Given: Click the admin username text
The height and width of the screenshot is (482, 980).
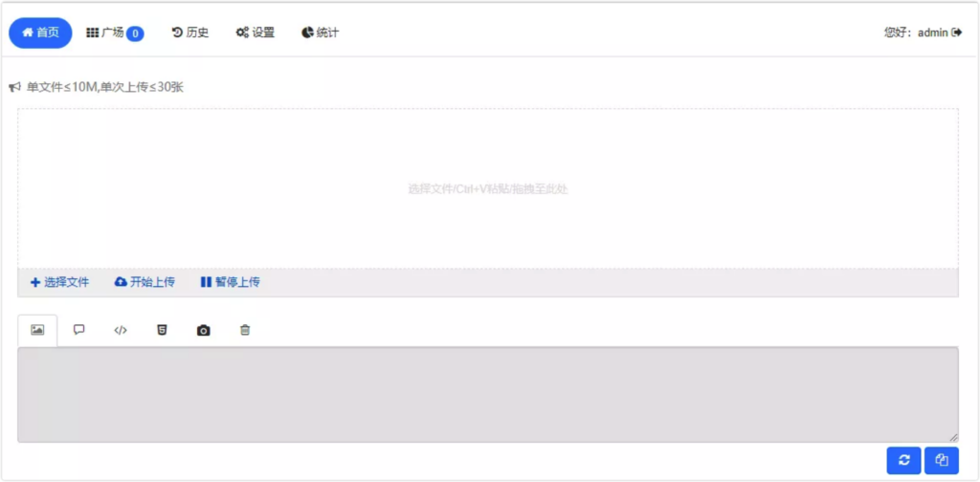Looking at the screenshot, I should [932, 33].
